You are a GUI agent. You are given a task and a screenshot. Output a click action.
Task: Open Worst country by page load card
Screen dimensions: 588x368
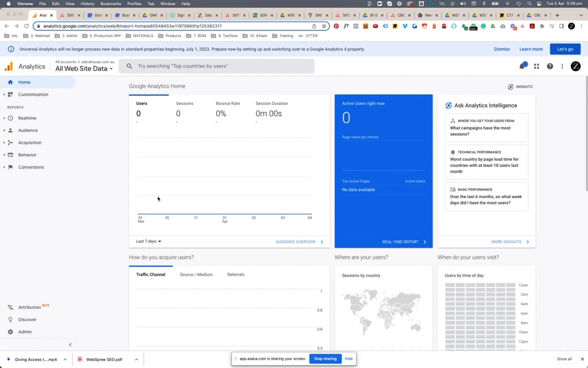pos(486,162)
